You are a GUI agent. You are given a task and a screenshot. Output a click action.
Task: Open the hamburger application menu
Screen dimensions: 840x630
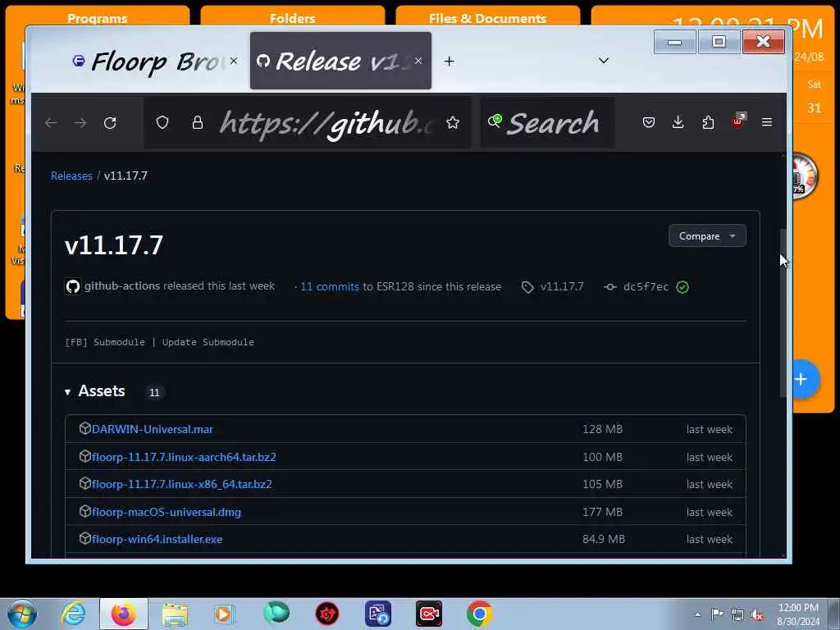point(767,123)
